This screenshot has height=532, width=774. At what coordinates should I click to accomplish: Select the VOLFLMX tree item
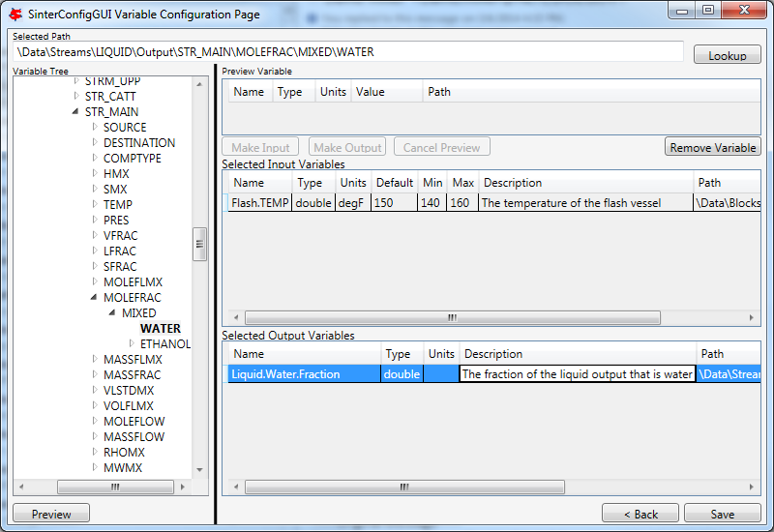(x=129, y=405)
